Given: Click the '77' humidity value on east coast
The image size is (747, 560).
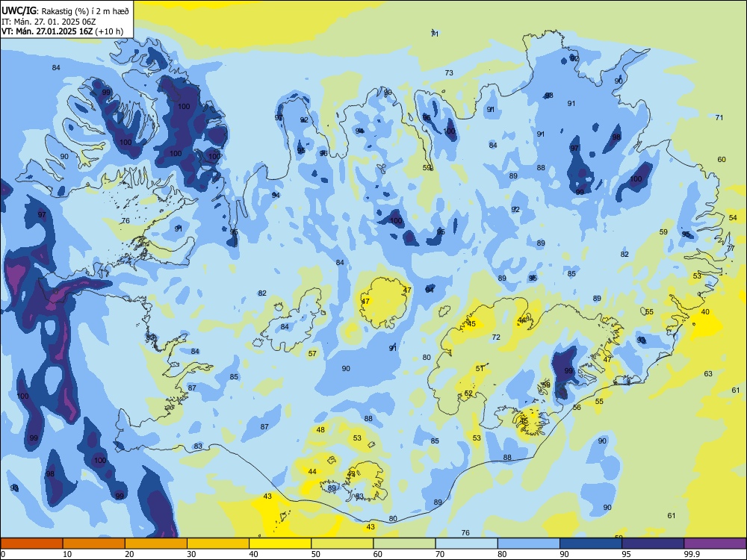Looking at the screenshot, I should point(731,249).
